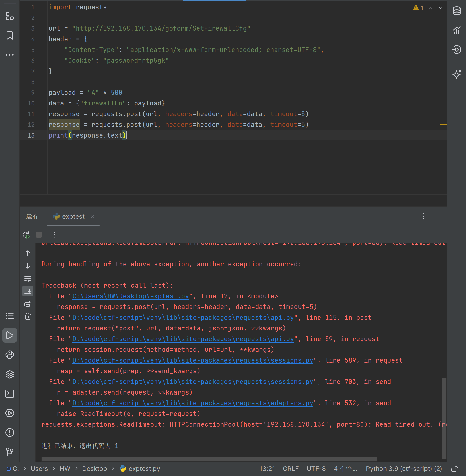Click the highlighted response variable on line 12
The height and width of the screenshot is (476, 466).
point(64,125)
